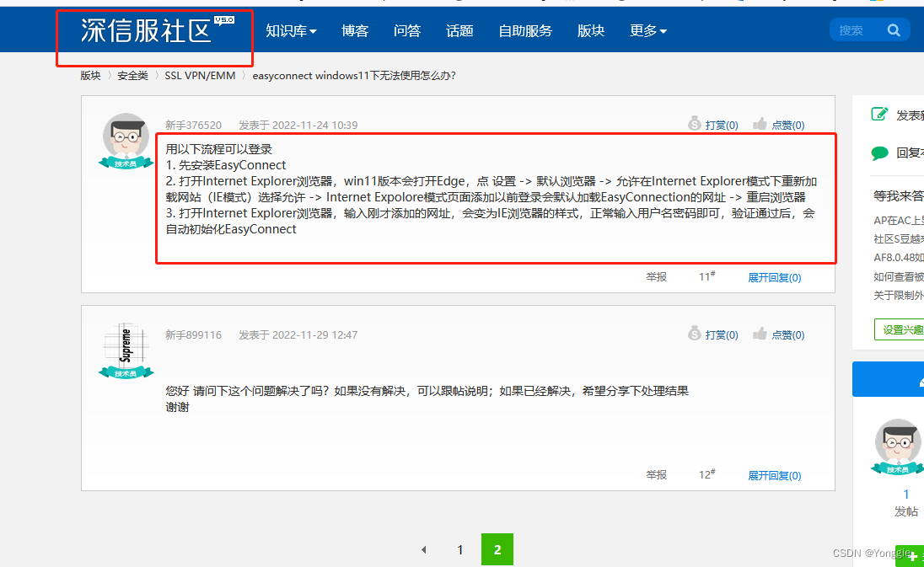Click the username 新手376520
This screenshot has width=924, height=567.
[193, 125]
